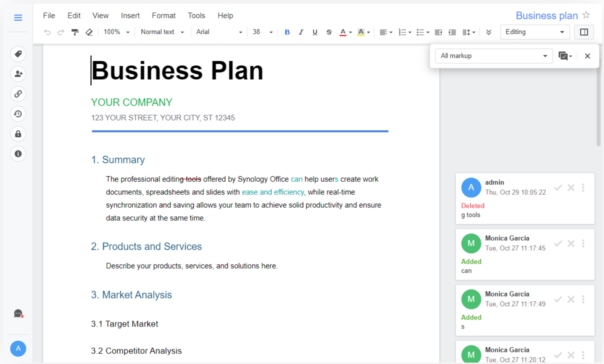Open the View menu

(x=100, y=15)
